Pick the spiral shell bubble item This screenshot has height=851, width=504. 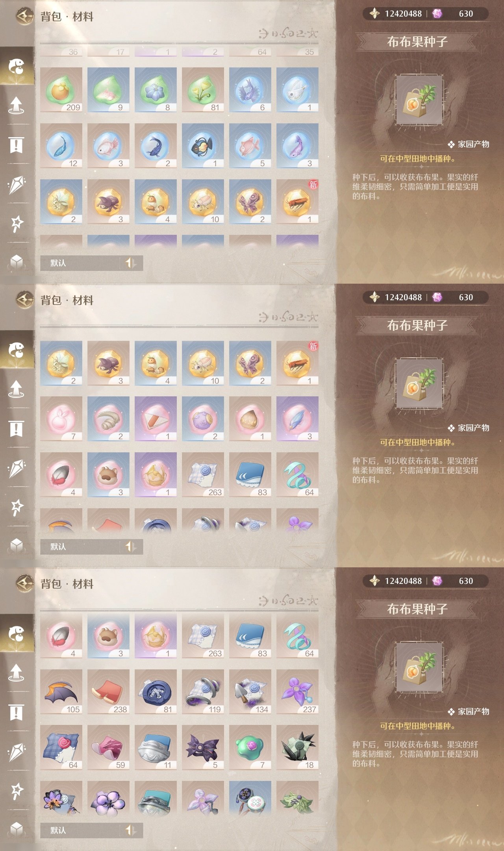coord(108,418)
